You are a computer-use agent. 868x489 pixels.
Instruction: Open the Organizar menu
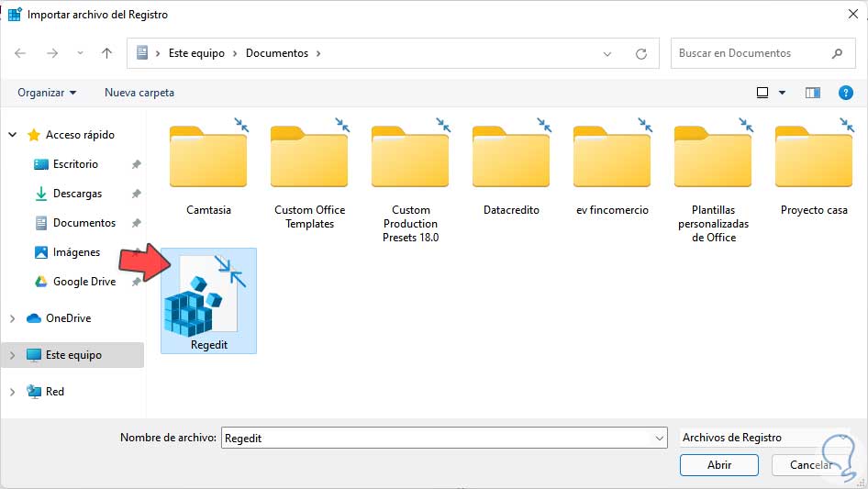coord(47,93)
